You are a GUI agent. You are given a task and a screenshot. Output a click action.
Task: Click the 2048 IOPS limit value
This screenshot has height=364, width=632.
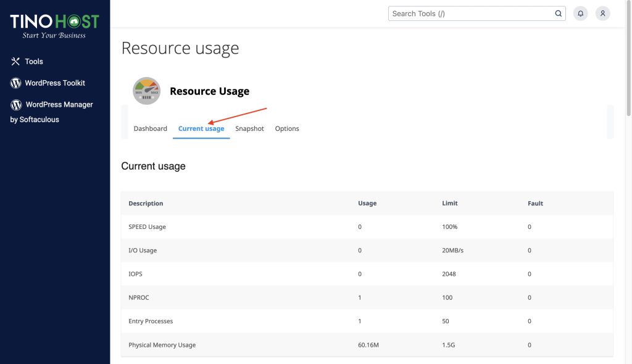[x=449, y=274]
